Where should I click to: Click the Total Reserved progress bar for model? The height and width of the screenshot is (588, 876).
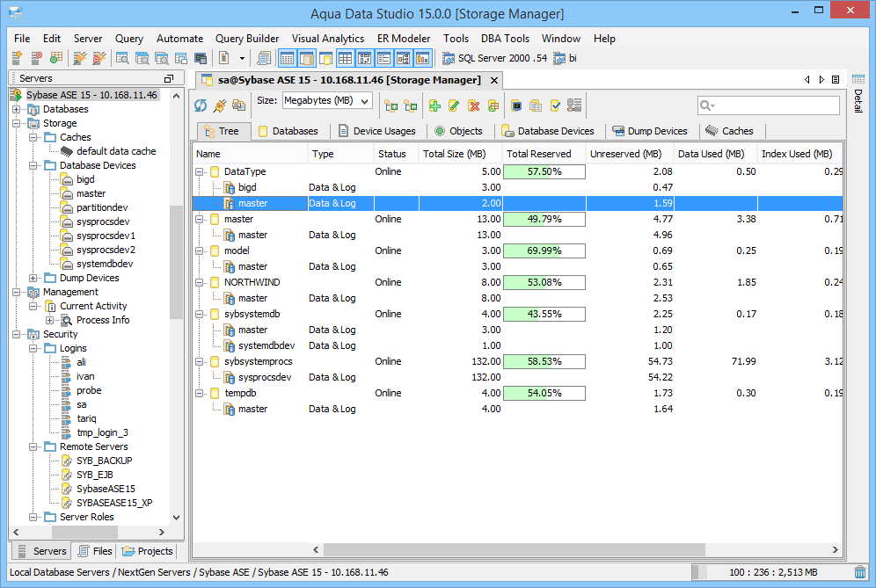[543, 250]
